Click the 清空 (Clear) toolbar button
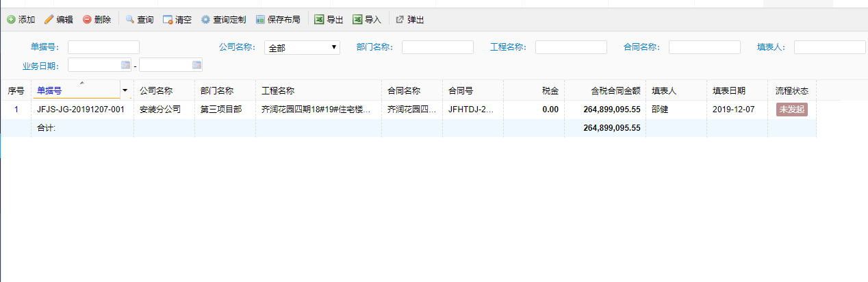The image size is (868, 282). (x=177, y=20)
